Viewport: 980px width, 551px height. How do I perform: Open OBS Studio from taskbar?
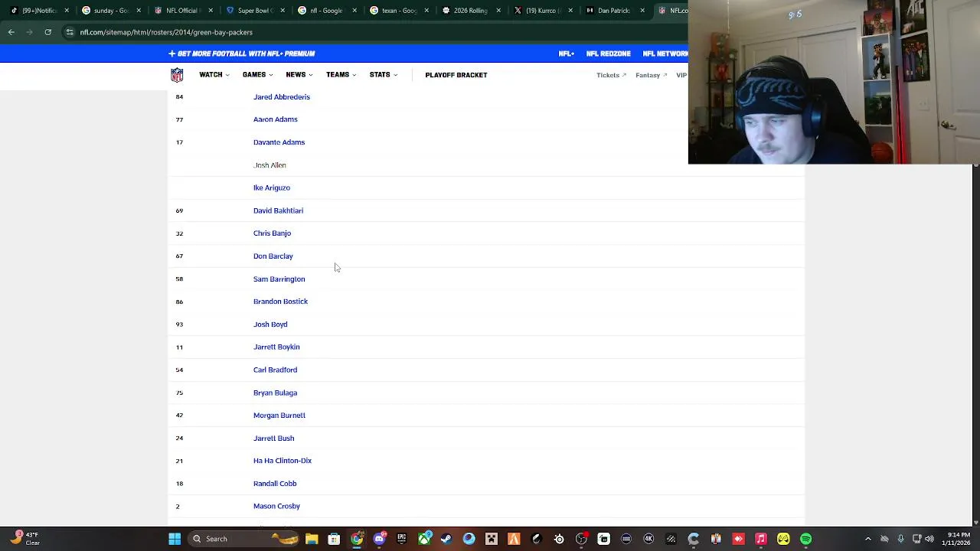(582, 539)
